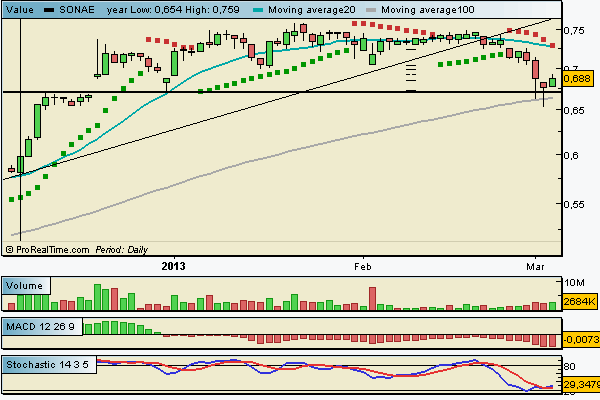Click the 'Value' panel label

20,10
